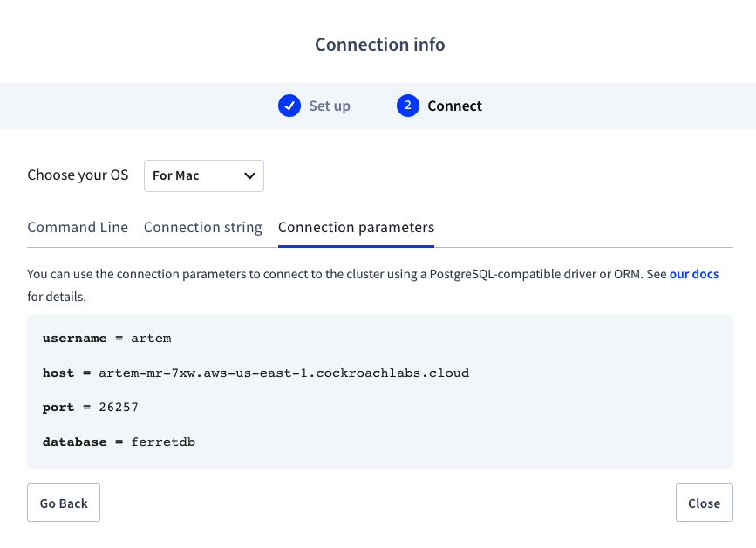
Task: Click the Set up step label
Action: [x=330, y=106]
